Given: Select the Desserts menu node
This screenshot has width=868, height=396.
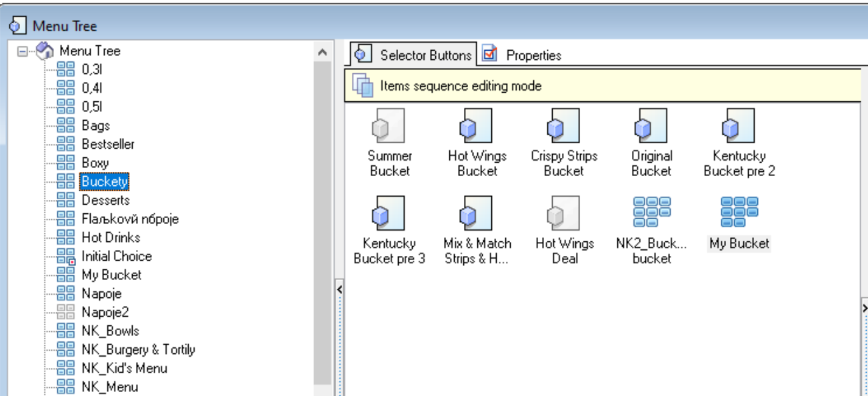Looking at the screenshot, I should click(x=105, y=199).
